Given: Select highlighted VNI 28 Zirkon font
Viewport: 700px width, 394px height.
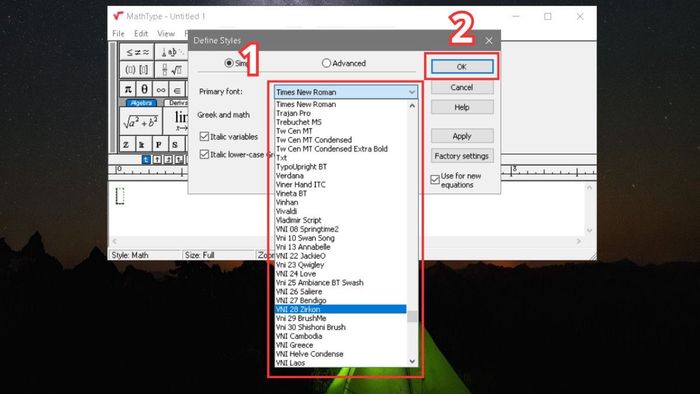Looking at the screenshot, I should click(x=341, y=309).
